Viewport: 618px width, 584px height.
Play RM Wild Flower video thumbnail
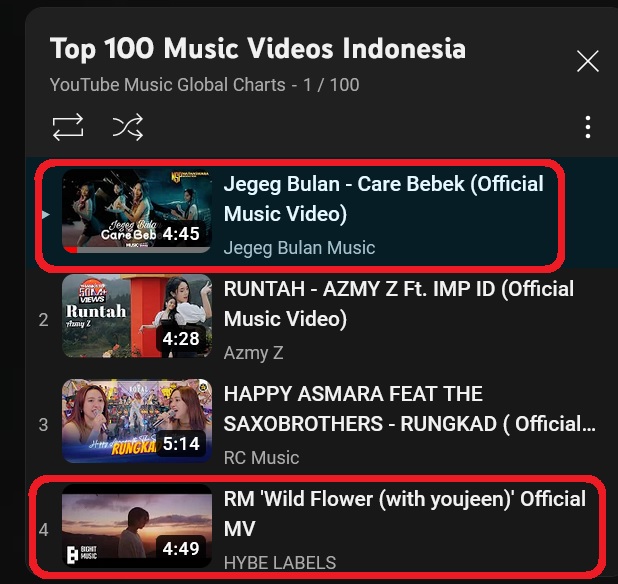pyautogui.click(x=137, y=526)
